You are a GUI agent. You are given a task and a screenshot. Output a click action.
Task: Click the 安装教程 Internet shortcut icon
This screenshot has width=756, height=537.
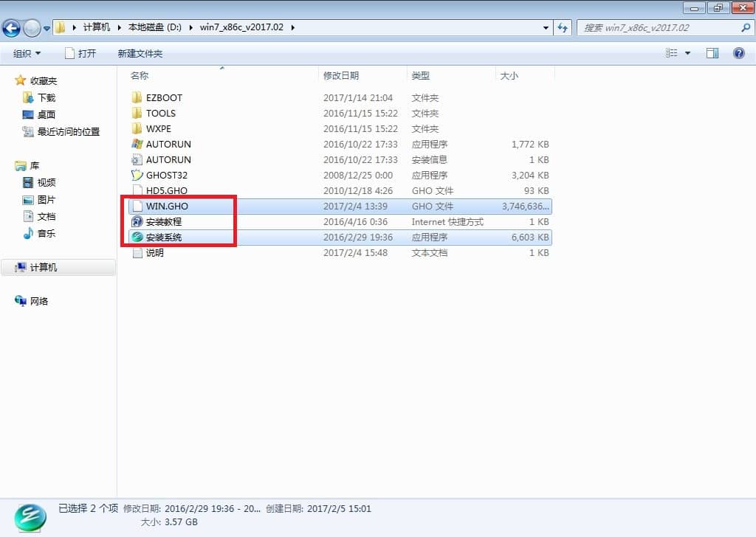pyautogui.click(x=137, y=222)
